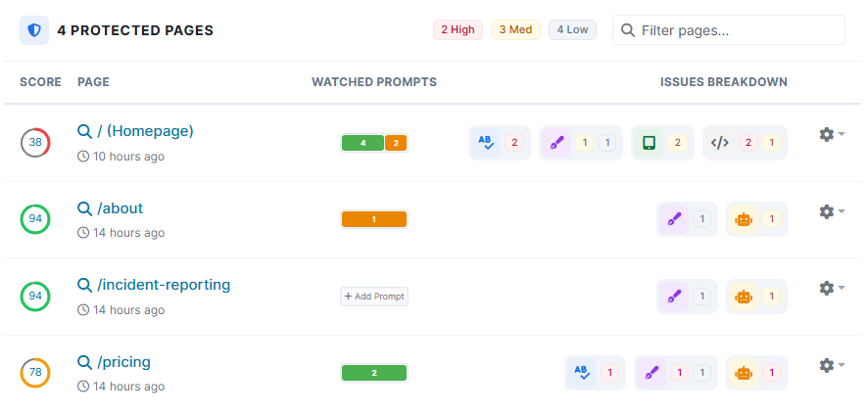
Task: Open the gear settings dropdown for Homepage
Action: [x=832, y=134]
